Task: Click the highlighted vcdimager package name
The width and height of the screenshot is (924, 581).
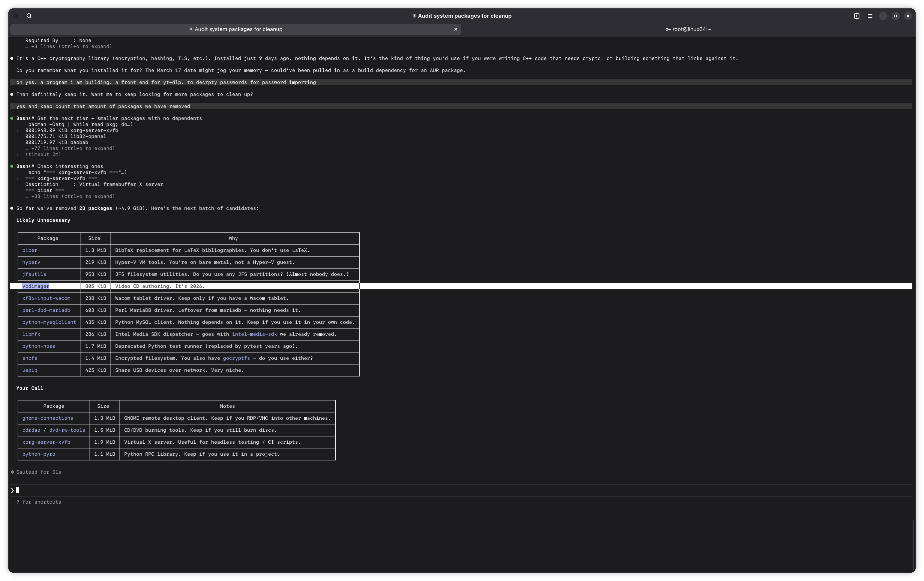Action: (36, 286)
